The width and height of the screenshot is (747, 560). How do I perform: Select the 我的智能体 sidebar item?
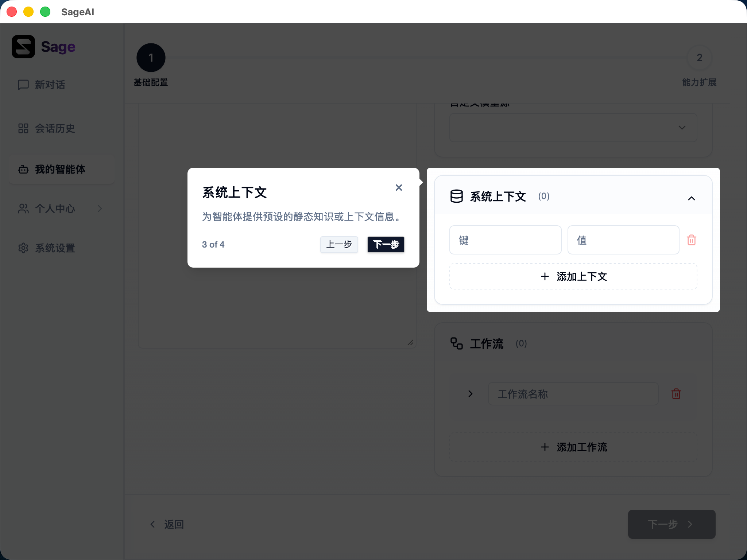[59, 169]
